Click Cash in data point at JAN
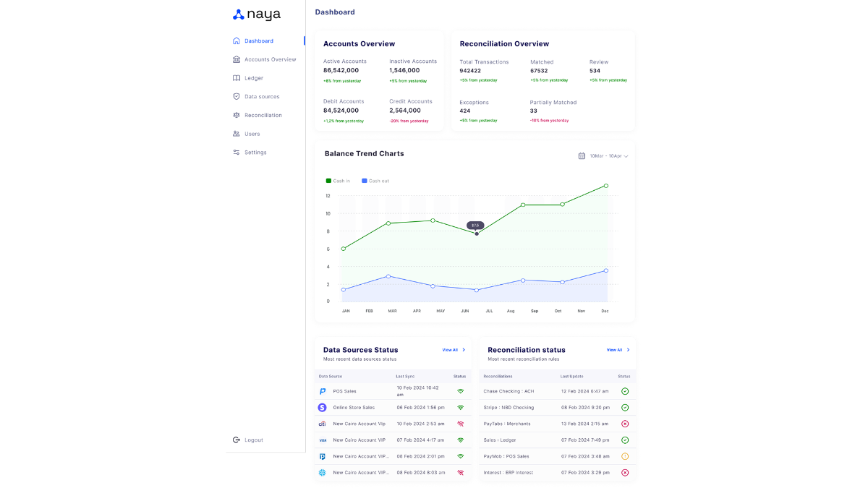The width and height of the screenshot is (868, 488). pyautogui.click(x=344, y=249)
